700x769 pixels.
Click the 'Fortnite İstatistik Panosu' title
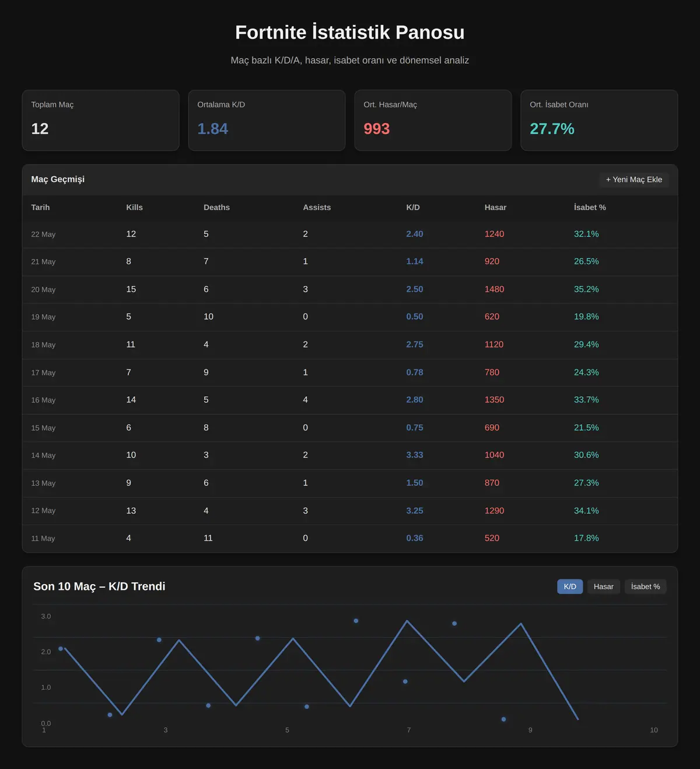350,32
